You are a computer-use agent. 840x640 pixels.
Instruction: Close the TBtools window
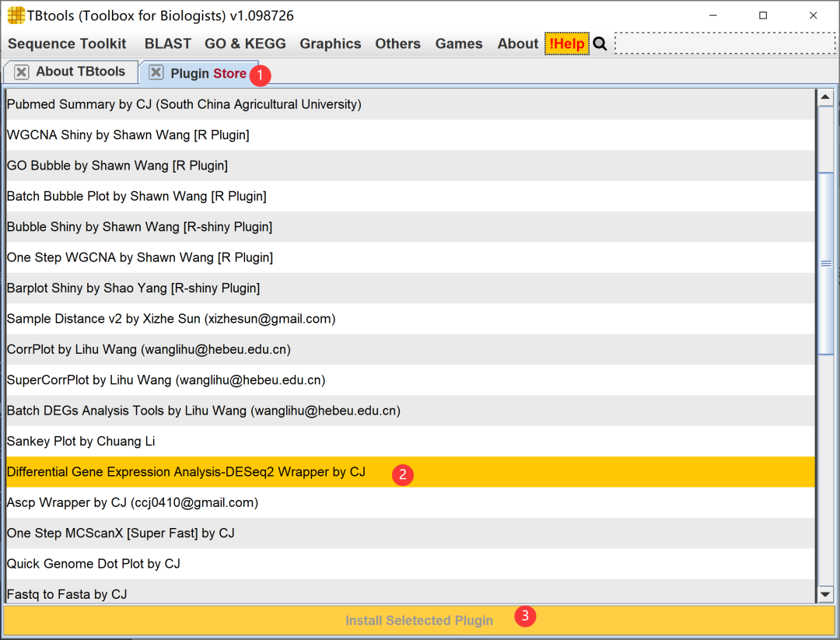(813, 16)
